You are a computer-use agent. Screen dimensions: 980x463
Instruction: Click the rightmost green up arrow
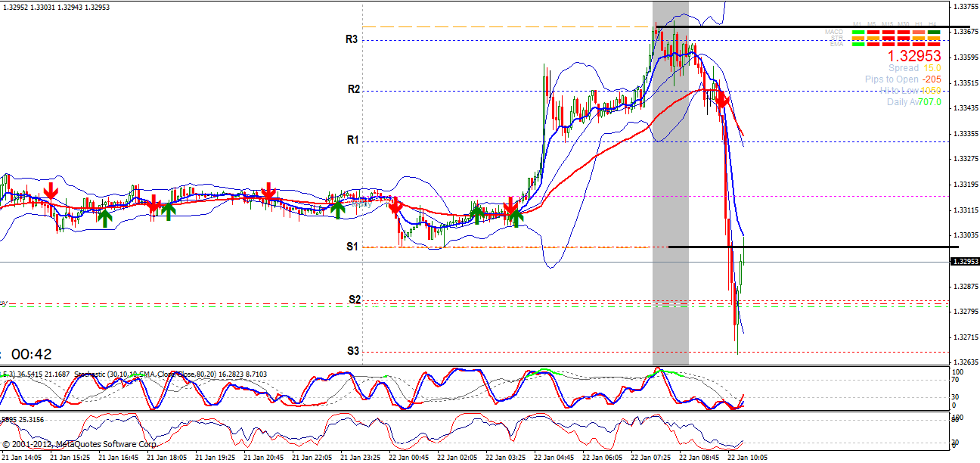point(515,218)
